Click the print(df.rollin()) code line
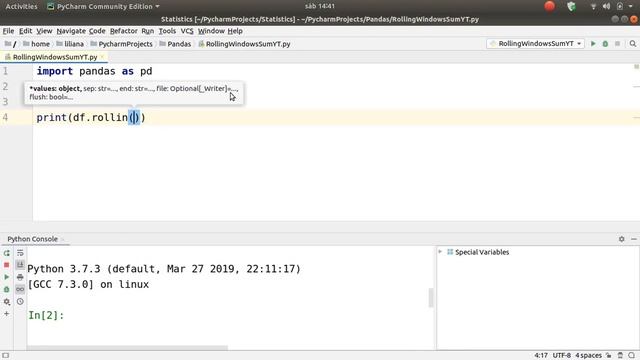Viewport: 640px width, 360px height. (x=91, y=118)
